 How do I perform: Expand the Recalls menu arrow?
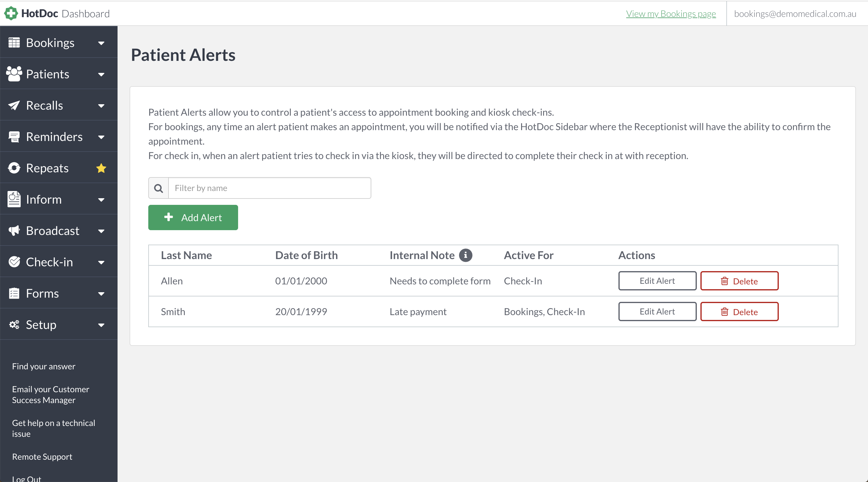pos(101,106)
